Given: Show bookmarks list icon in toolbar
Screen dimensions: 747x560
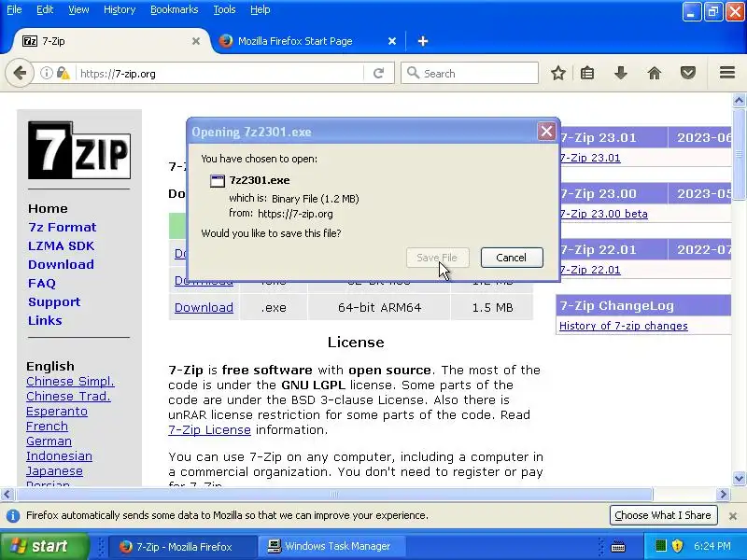Looking at the screenshot, I should point(587,74).
